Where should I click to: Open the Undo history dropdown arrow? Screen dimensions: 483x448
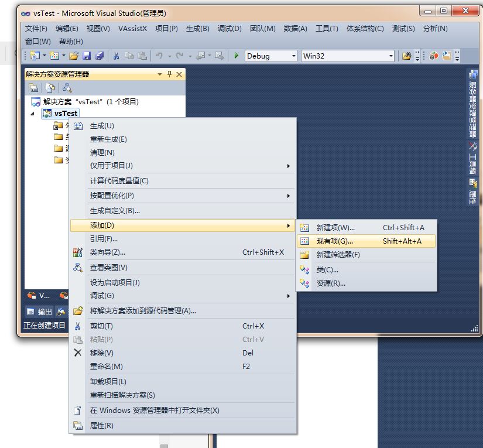[169, 56]
